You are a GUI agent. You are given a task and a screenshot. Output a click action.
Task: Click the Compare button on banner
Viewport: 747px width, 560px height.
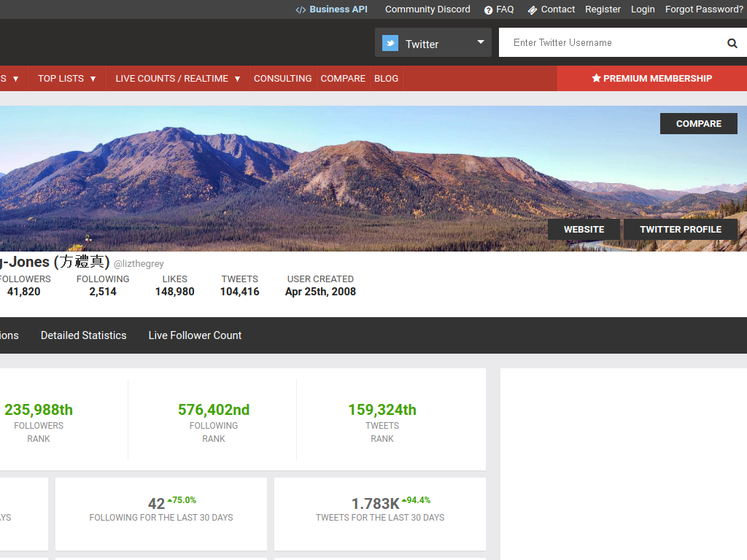pyautogui.click(x=698, y=124)
